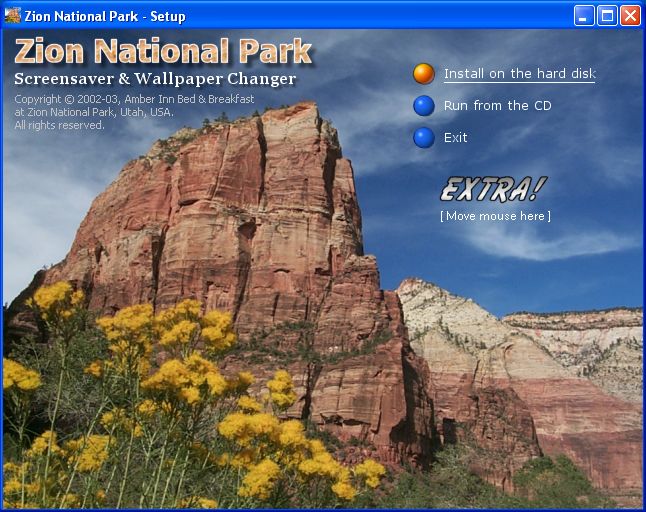Click the Zion National Park heading text
646x512 pixels.
(x=164, y=51)
